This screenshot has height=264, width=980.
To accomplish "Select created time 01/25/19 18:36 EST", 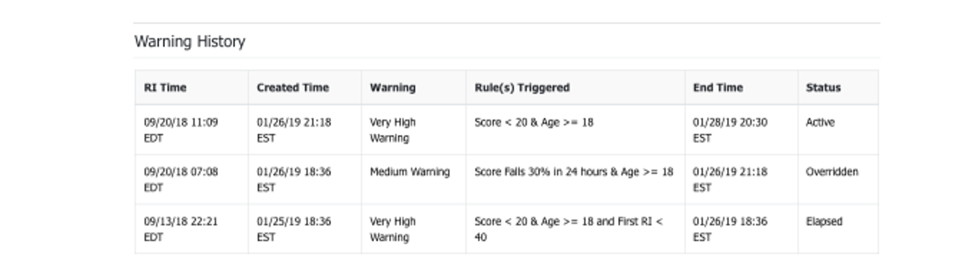I will tap(294, 229).
